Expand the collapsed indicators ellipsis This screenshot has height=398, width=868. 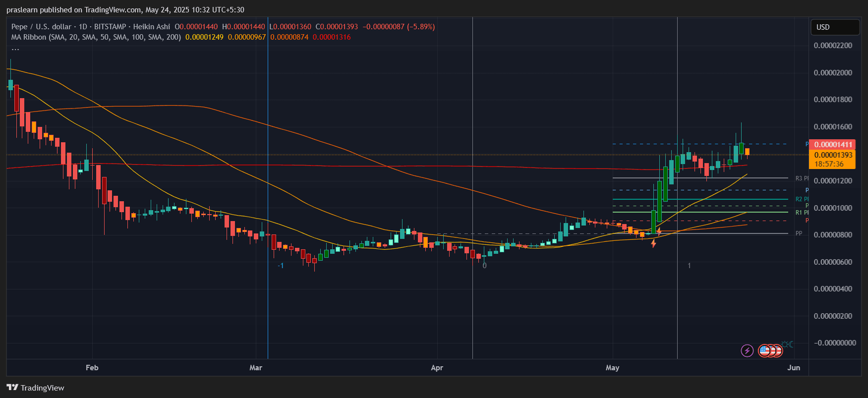point(15,48)
